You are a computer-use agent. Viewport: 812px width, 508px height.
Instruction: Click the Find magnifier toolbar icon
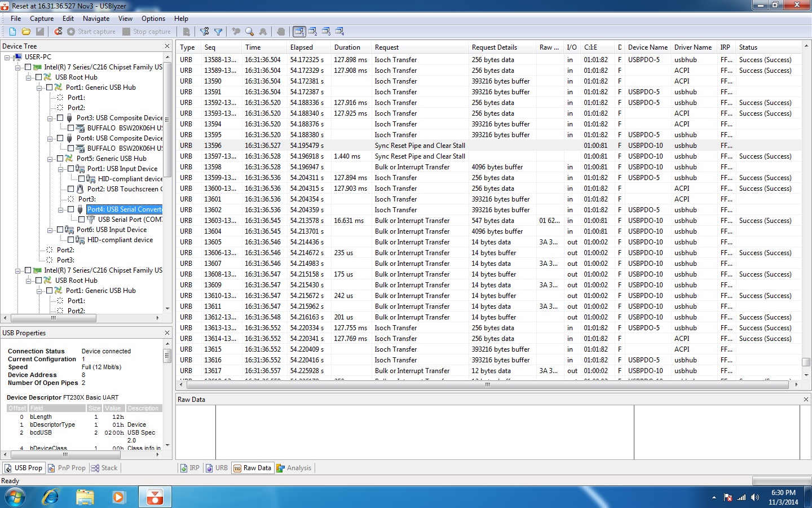pos(249,32)
